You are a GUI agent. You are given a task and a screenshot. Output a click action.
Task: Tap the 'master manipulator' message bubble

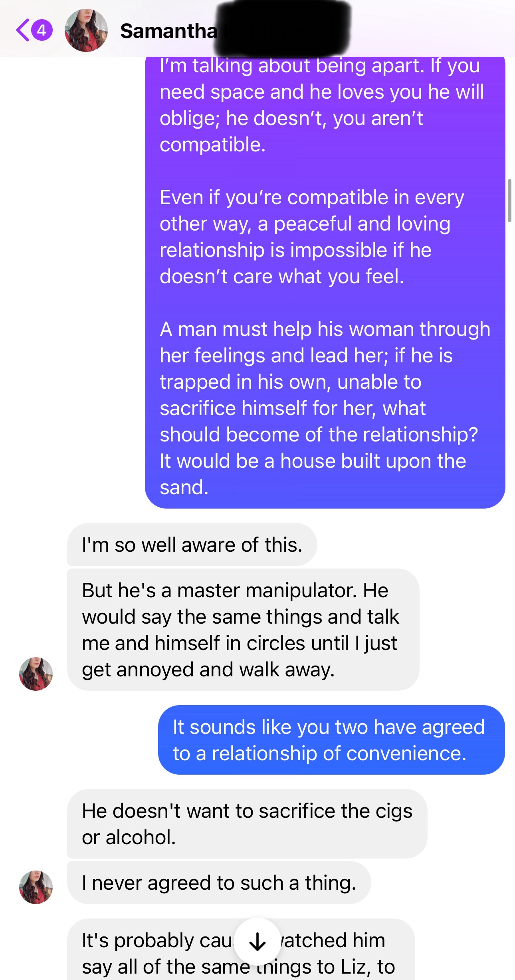click(x=243, y=630)
